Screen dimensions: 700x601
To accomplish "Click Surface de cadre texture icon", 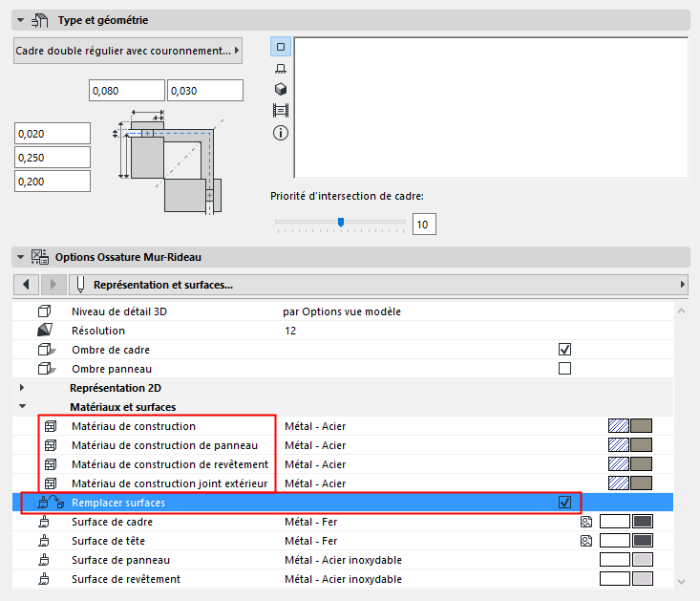I will pyautogui.click(x=586, y=522).
